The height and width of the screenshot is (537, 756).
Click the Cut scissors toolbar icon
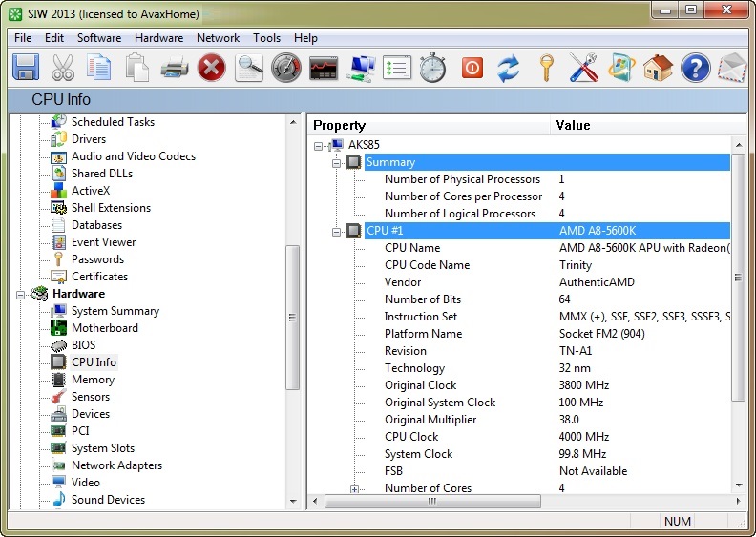pos(63,68)
